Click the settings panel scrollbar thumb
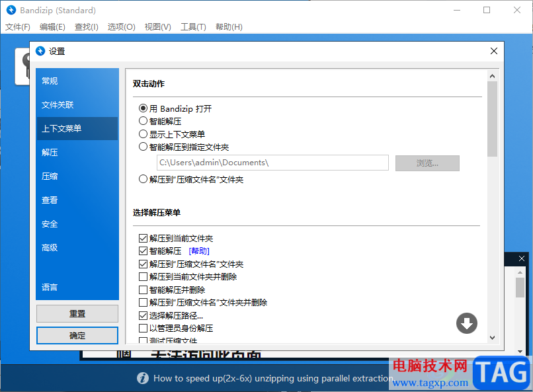 pos(492,119)
